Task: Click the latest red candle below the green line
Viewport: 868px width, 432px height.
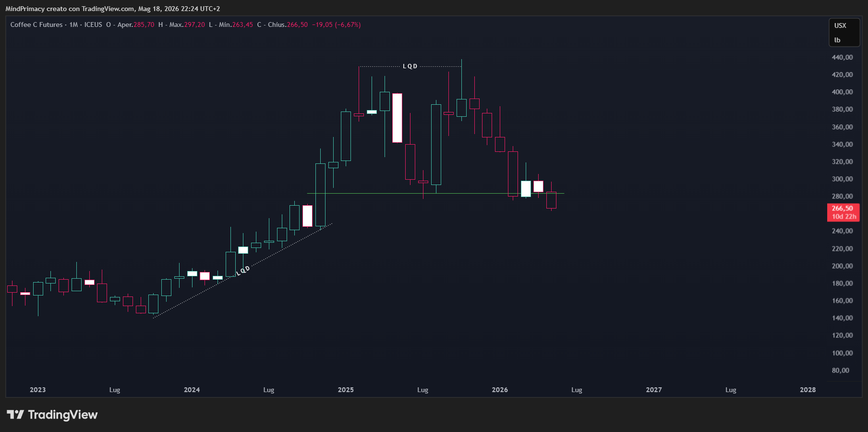Action: click(551, 199)
